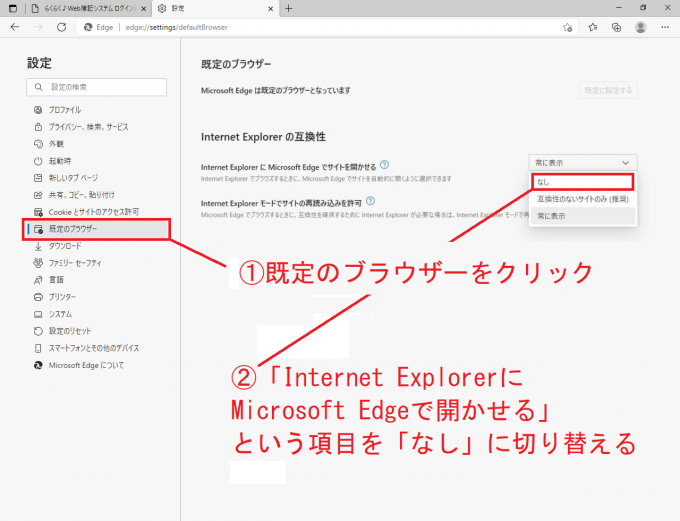Open help icon beside サイトの再読み込みを許可
This screenshot has width=680, height=521.
370,201
